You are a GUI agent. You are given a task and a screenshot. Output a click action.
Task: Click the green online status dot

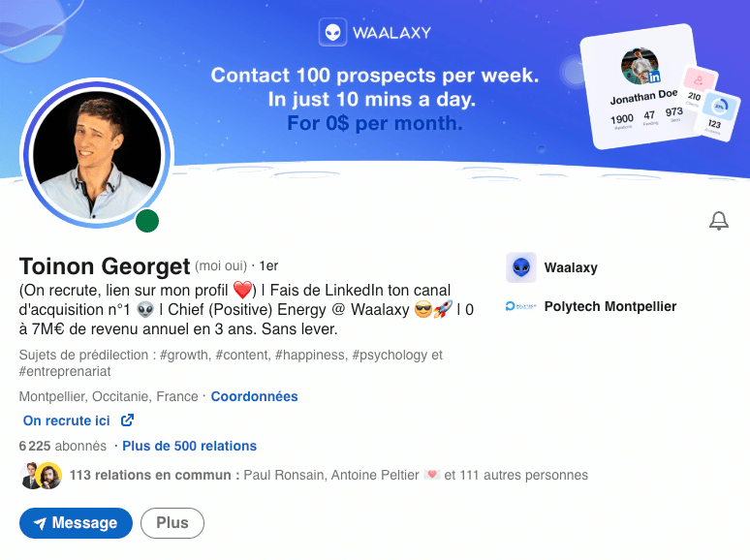point(147,221)
